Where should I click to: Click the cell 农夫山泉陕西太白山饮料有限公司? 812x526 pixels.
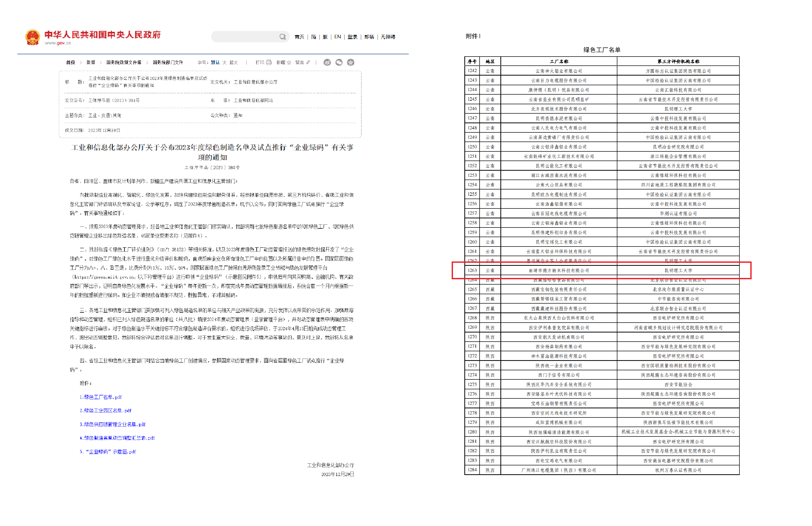coord(559,318)
